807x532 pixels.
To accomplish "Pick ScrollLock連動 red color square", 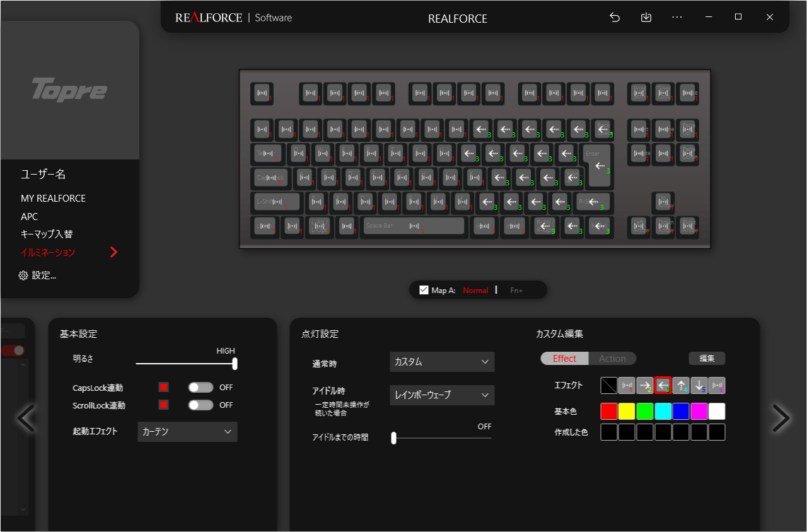I will [163, 405].
